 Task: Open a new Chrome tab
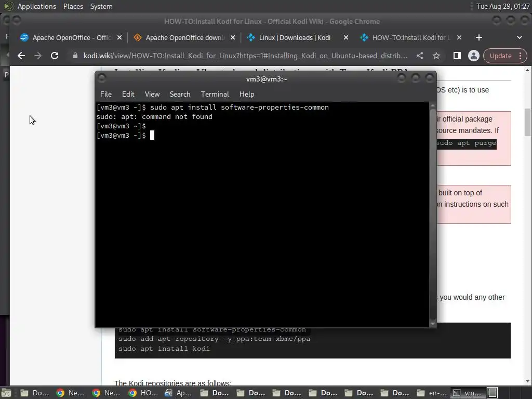pyautogui.click(x=478, y=37)
